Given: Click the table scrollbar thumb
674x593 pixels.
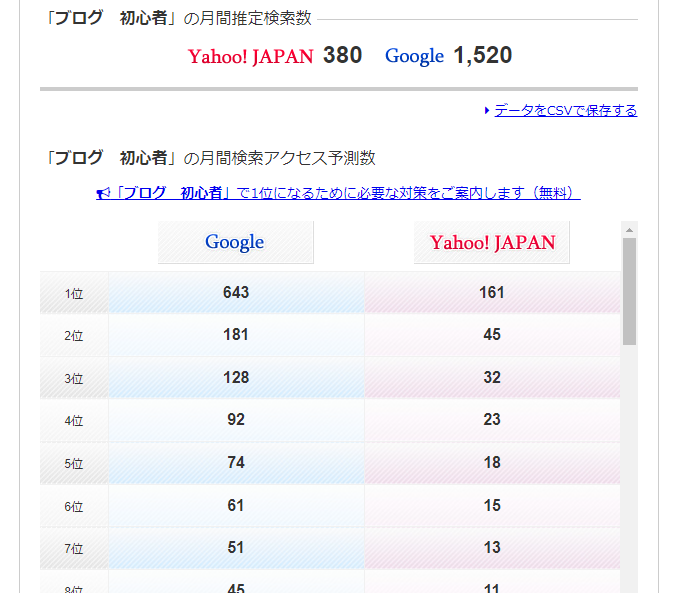Looking at the screenshot, I should (x=629, y=291).
